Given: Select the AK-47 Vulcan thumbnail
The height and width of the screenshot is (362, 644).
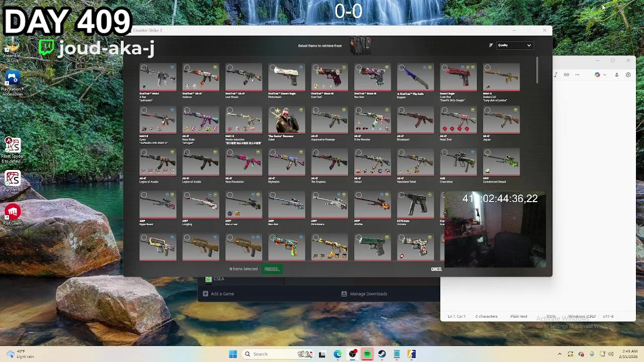Looking at the screenshot, I should pyautogui.click(x=372, y=162).
